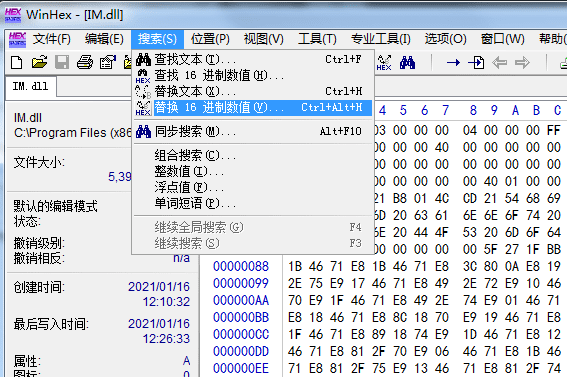Image resolution: width=567 pixels, height=377 pixels.
Task: Click the blue go-to-offset arrow icon
Action: (x=453, y=63)
